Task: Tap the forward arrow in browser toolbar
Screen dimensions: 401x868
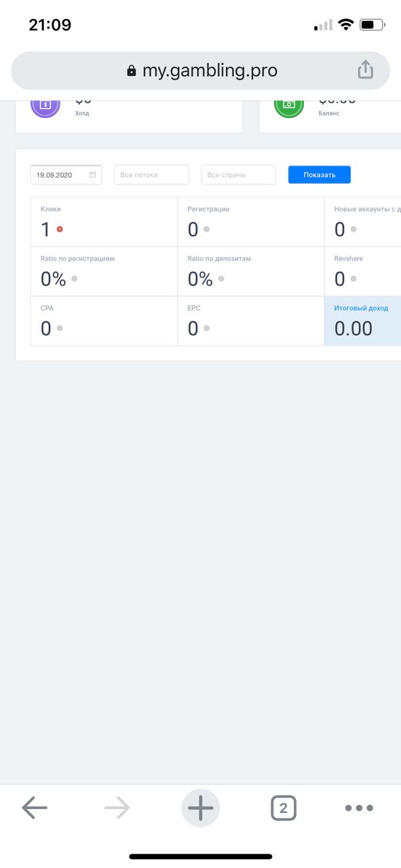Action: (117, 808)
